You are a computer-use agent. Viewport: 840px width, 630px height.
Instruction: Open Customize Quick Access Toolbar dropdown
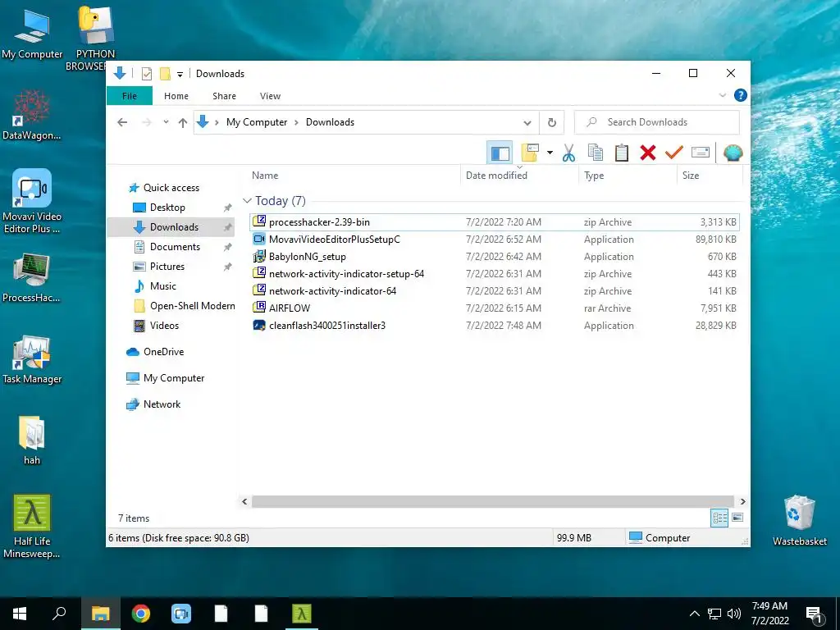[x=180, y=75]
